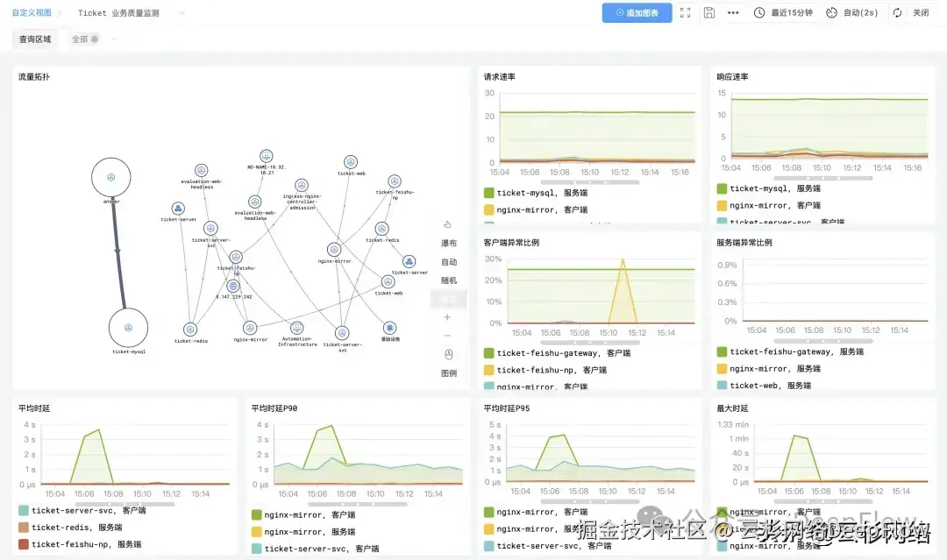The image size is (947, 560).
Task: Switch topology layout to 自动
Action: pyautogui.click(x=449, y=262)
